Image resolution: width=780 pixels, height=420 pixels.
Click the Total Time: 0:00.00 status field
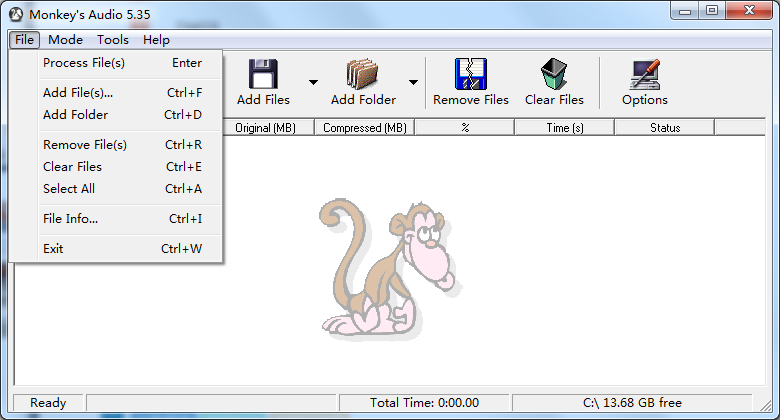pos(424,403)
